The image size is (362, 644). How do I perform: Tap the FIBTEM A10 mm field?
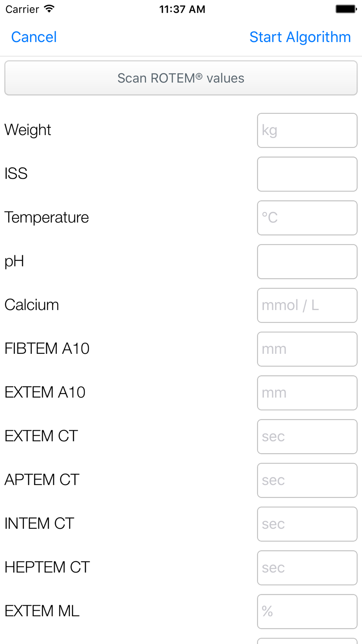307,349
